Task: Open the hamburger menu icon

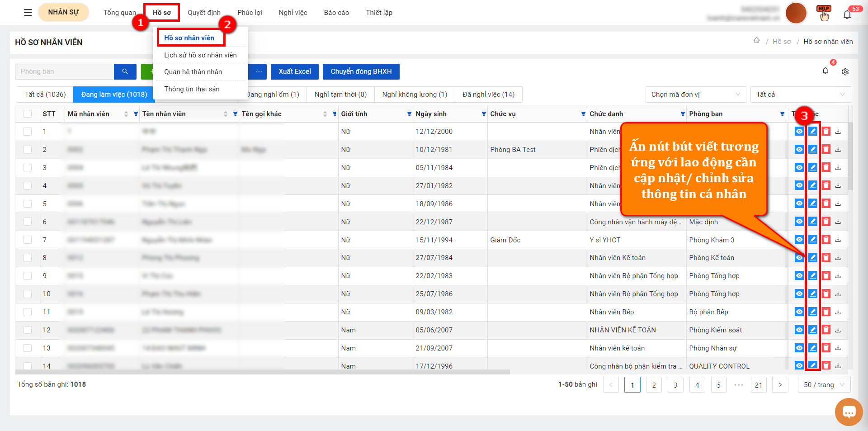Action: 28,13
